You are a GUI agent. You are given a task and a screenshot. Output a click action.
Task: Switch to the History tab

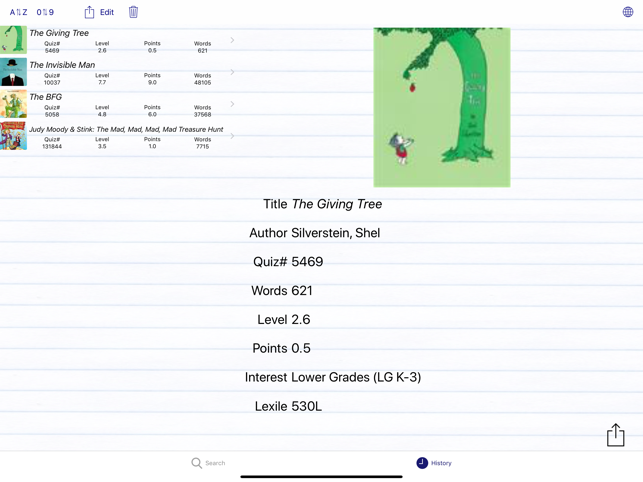tap(434, 463)
